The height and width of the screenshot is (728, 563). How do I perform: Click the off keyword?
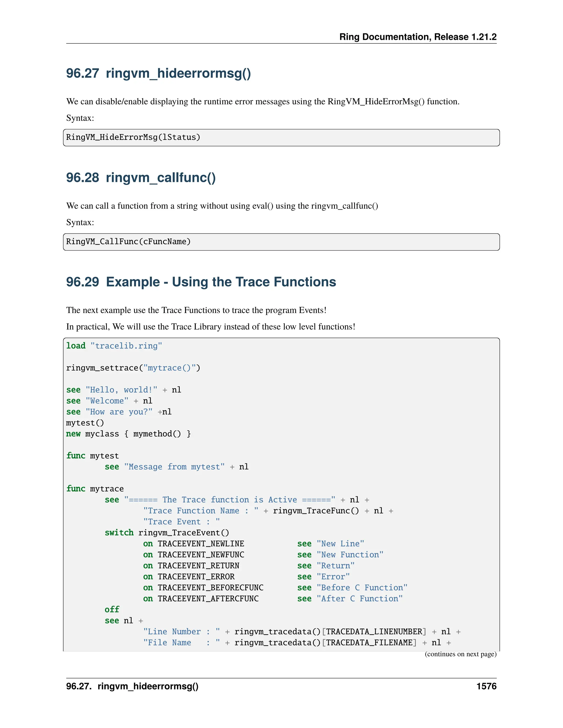[x=112, y=610]
